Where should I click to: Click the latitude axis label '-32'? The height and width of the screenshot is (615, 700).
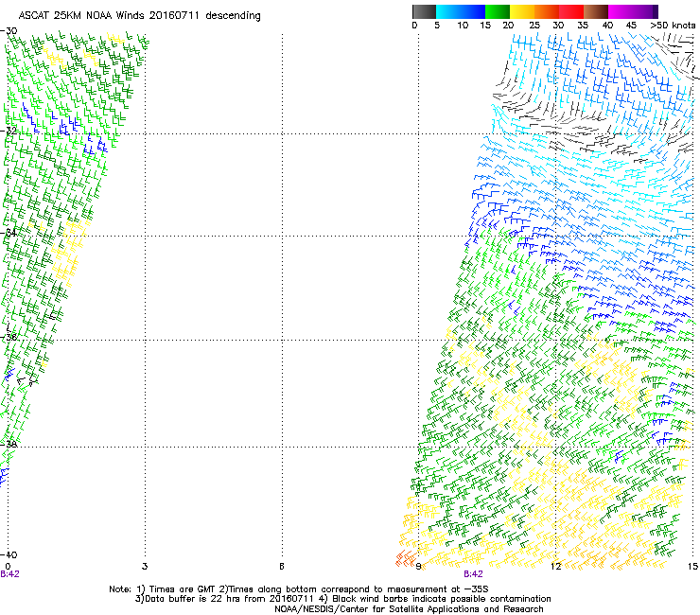point(9,131)
